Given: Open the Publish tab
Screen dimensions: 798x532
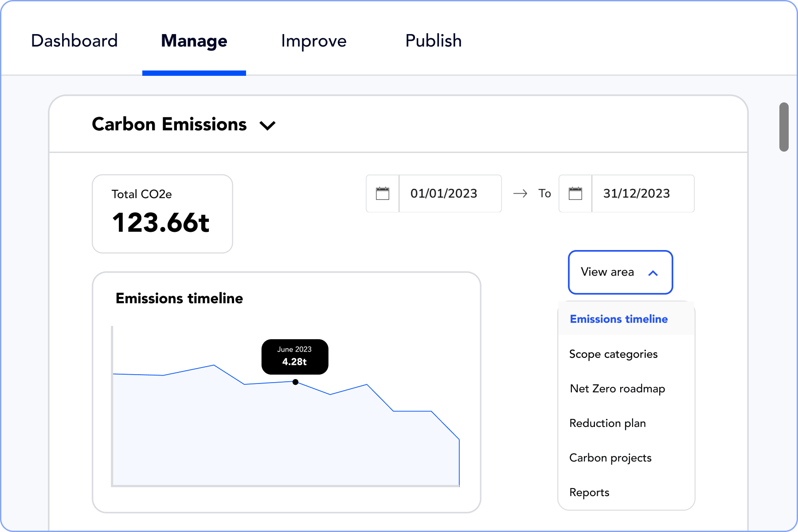Looking at the screenshot, I should 433,40.
